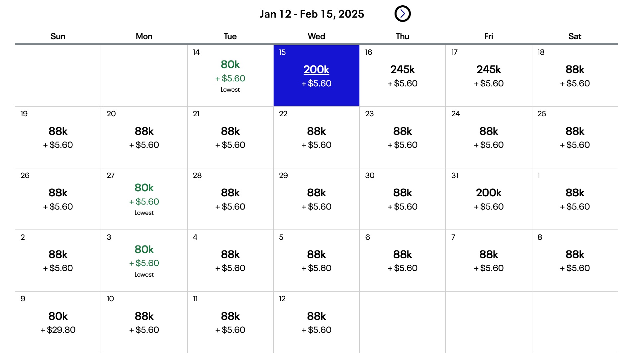Select February 9 with $29.80 in taxes
Viewport: 633px width, 364px height.
tap(58, 321)
